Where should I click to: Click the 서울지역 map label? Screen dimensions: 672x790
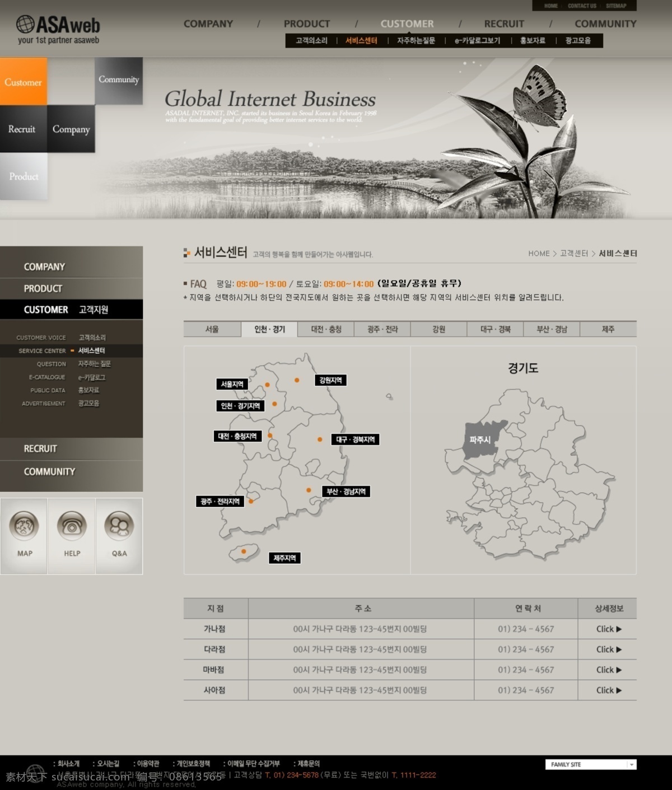coord(232,384)
